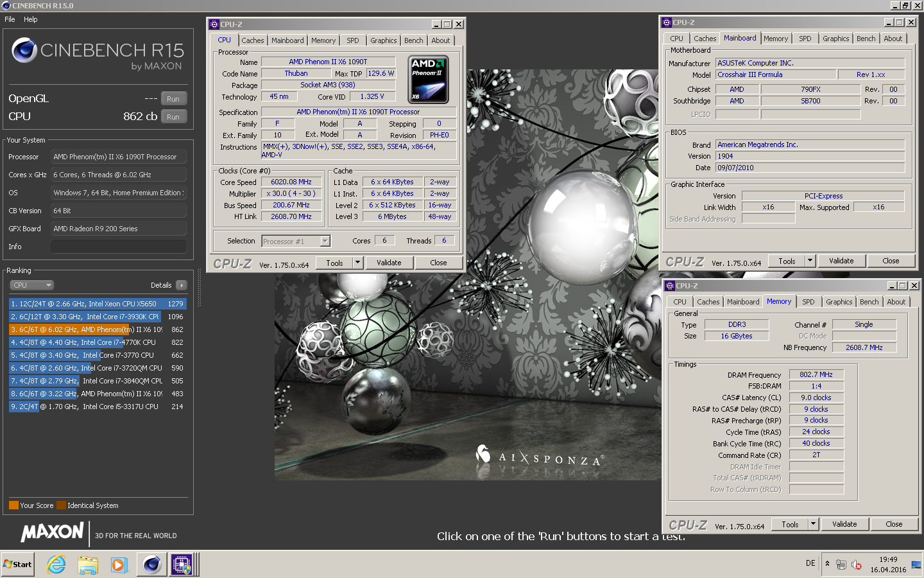This screenshot has height=578, width=924.
Task: Click CPU-Z title icon in Mainboard window
Action: pos(667,22)
